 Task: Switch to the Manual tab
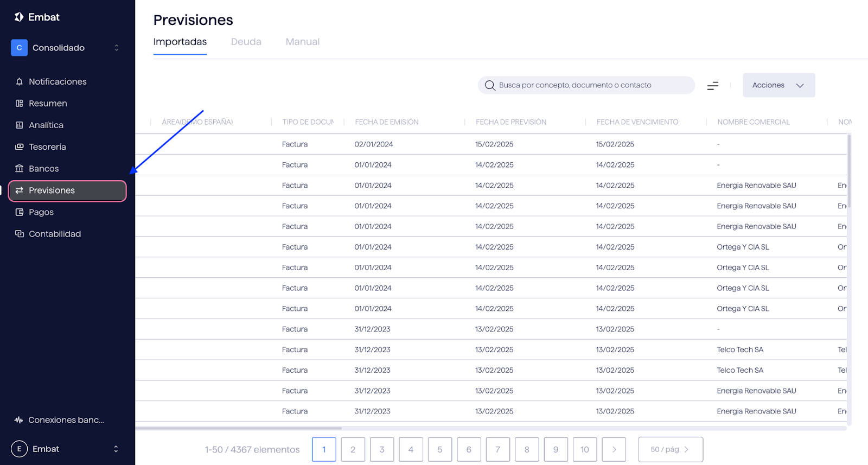pyautogui.click(x=302, y=42)
